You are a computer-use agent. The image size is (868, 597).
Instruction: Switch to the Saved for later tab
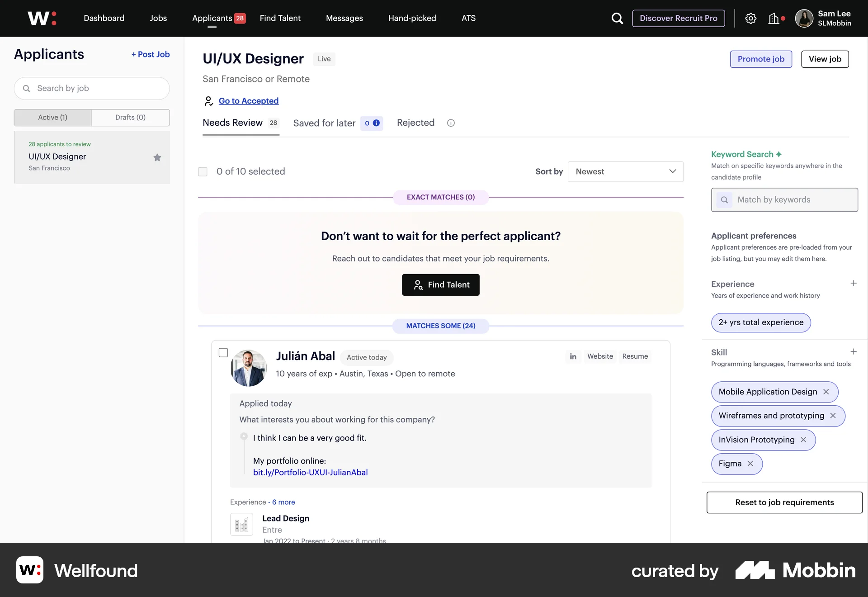click(324, 123)
